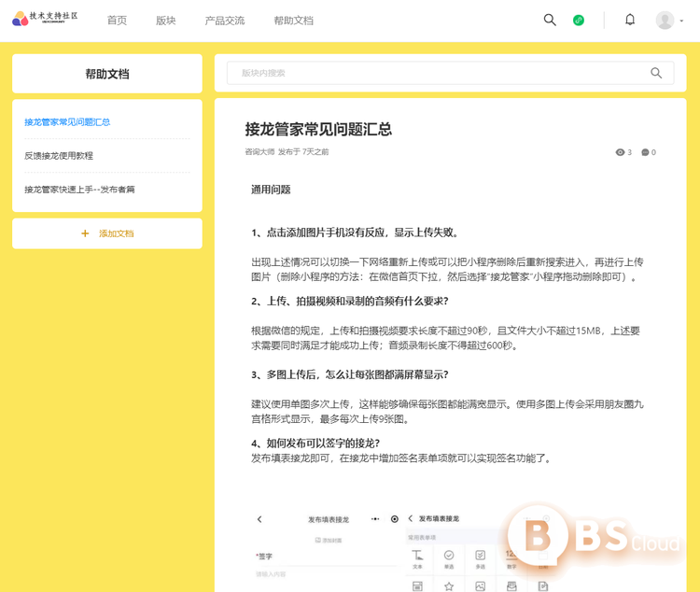Screen dimensions: 700x592
Task: Click the magnifier icon inside the 版块内搜索 box
Action: pyautogui.click(x=656, y=73)
